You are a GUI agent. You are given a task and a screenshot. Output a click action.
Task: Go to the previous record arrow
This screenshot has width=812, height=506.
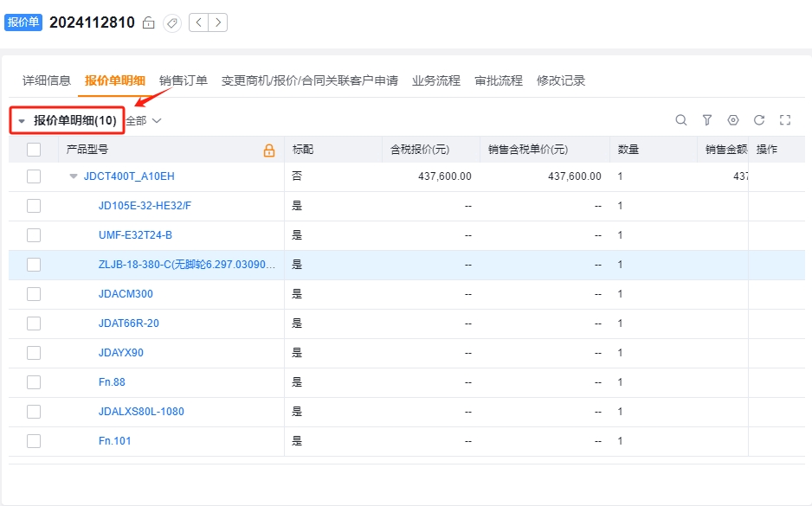pos(199,22)
